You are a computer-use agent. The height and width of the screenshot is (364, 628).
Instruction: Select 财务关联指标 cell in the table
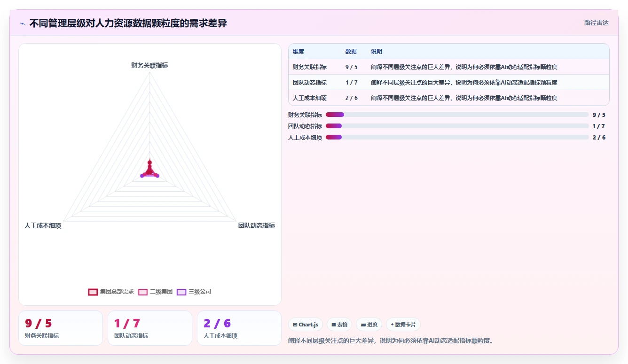310,67
